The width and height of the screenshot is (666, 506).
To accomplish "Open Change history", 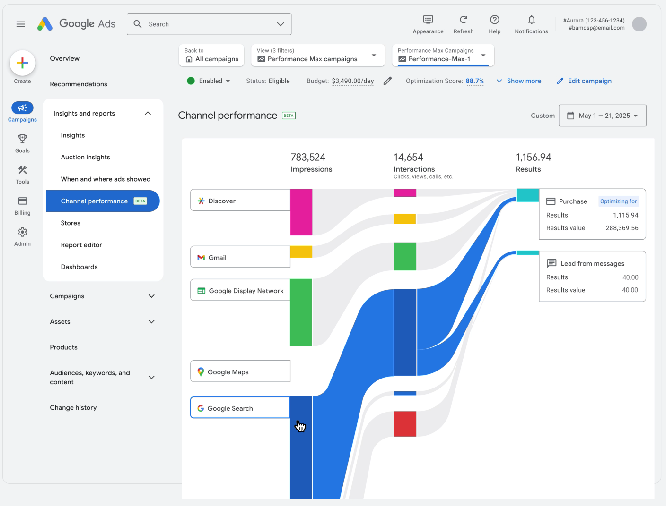I will (x=73, y=407).
